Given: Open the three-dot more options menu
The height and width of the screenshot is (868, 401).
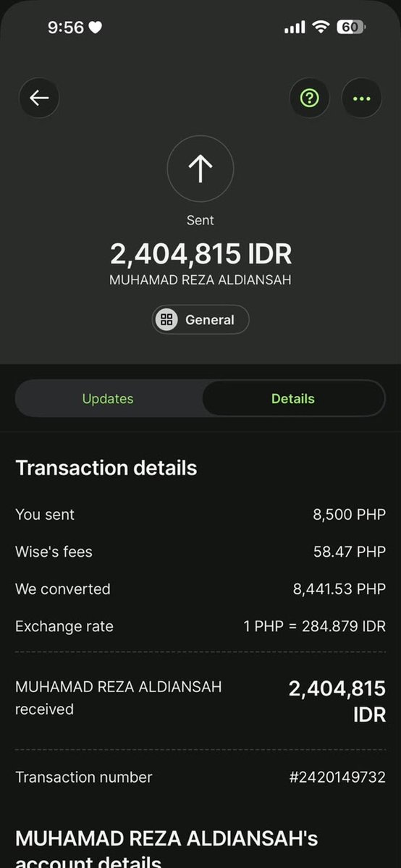Looking at the screenshot, I should point(362,98).
